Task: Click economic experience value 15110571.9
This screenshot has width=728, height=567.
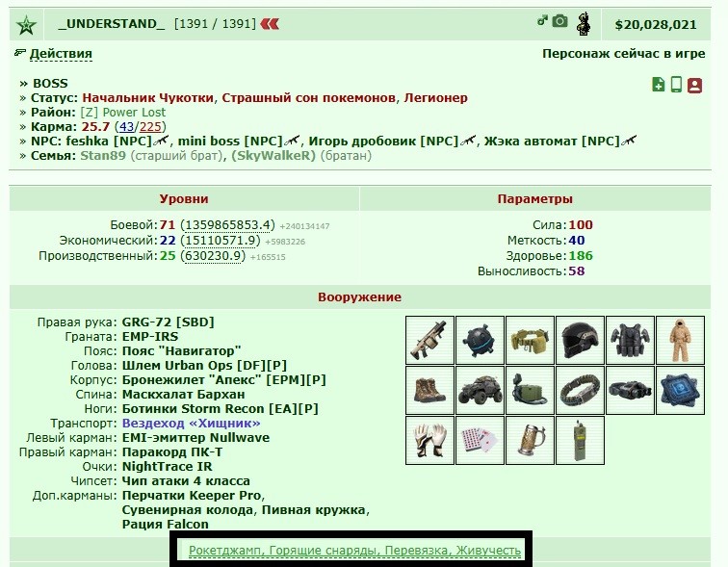Action: click(x=221, y=241)
